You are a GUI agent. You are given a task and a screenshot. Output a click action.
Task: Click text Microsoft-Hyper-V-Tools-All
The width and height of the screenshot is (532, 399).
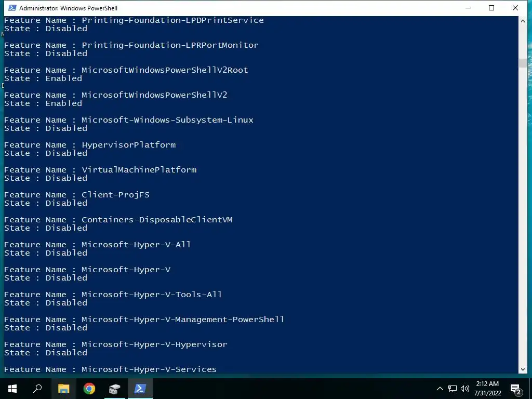(x=152, y=295)
